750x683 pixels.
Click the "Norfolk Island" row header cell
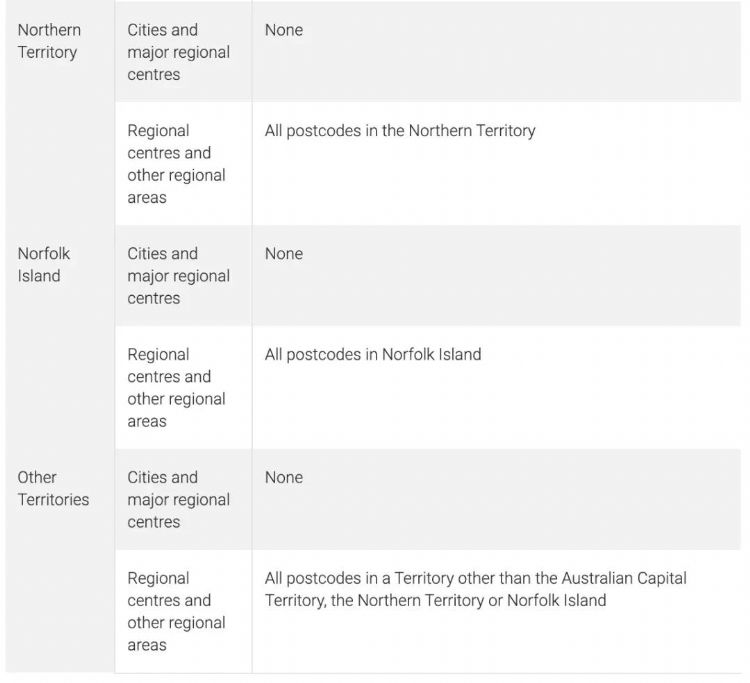click(x=44, y=265)
